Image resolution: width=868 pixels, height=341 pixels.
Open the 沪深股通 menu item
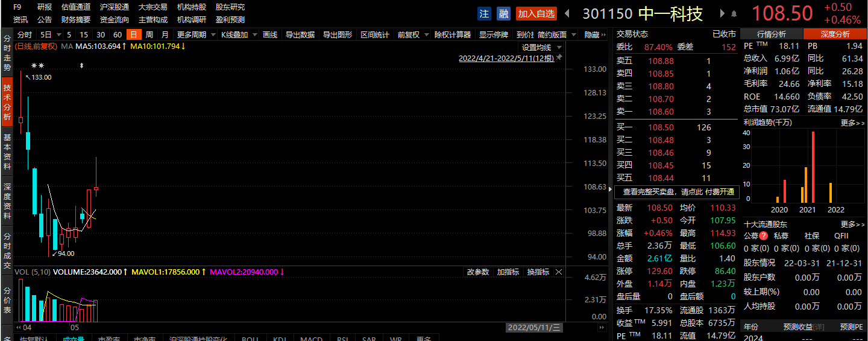[115, 7]
